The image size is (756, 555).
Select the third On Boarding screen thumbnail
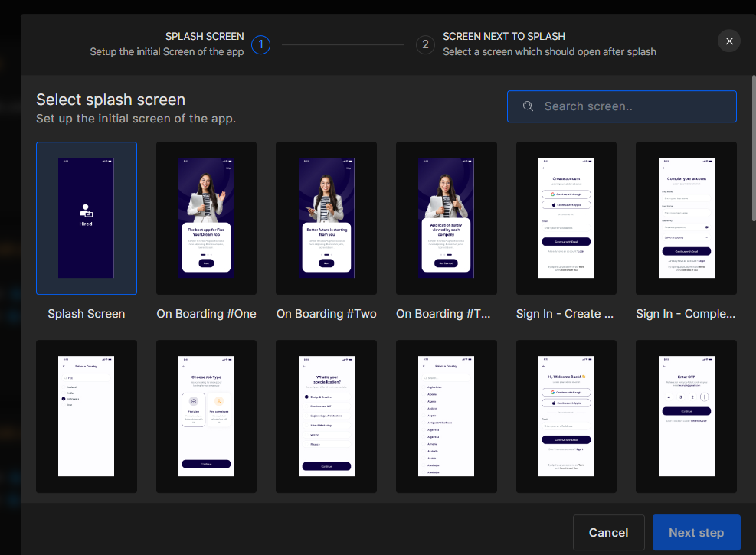446,218
